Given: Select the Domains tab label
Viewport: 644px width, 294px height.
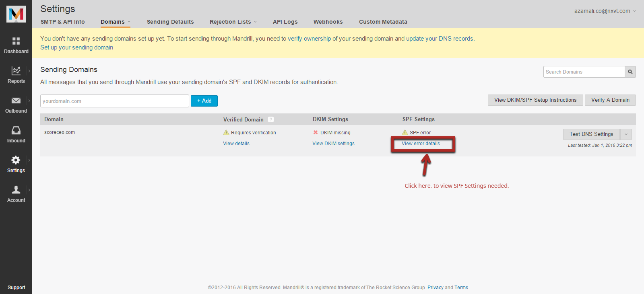Looking at the screenshot, I should point(113,22).
